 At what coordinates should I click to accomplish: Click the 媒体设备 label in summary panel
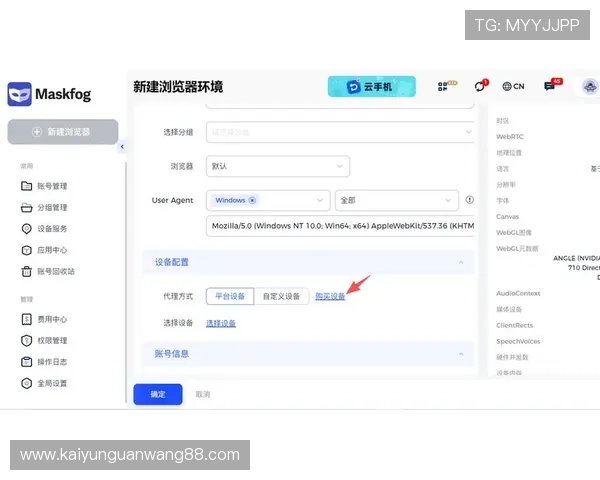click(x=509, y=309)
